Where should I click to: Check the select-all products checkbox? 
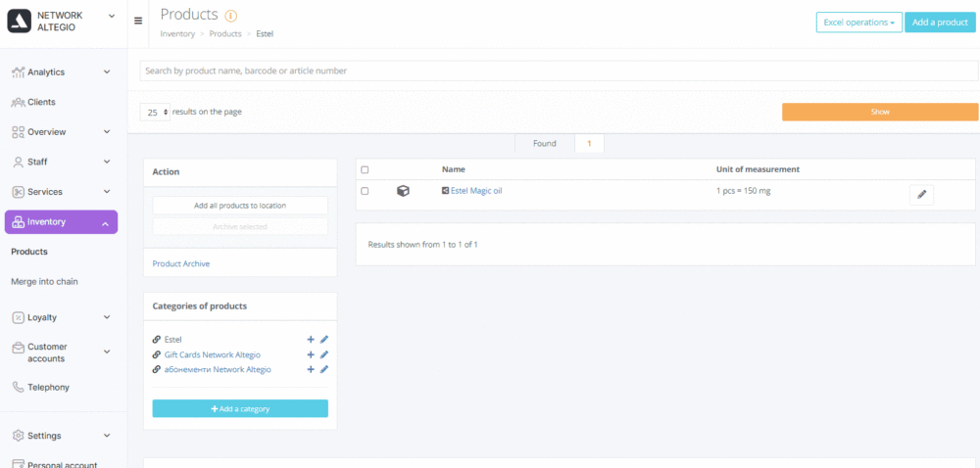(365, 169)
